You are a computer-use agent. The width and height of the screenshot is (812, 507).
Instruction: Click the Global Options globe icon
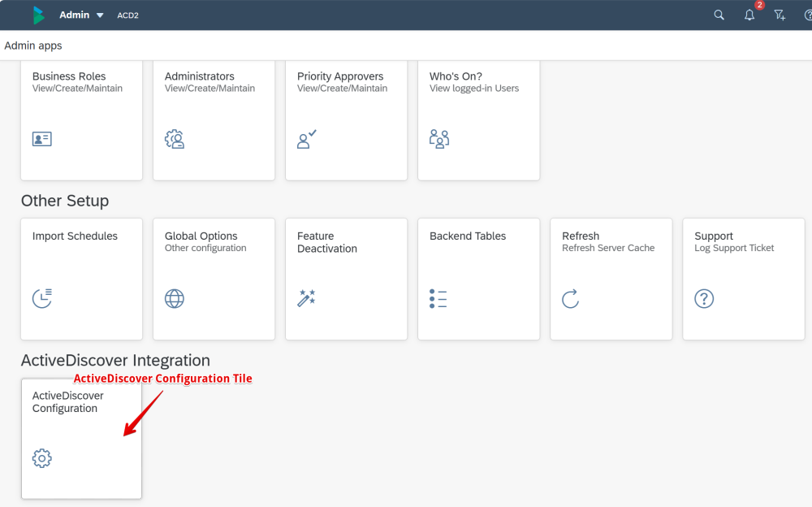point(175,299)
